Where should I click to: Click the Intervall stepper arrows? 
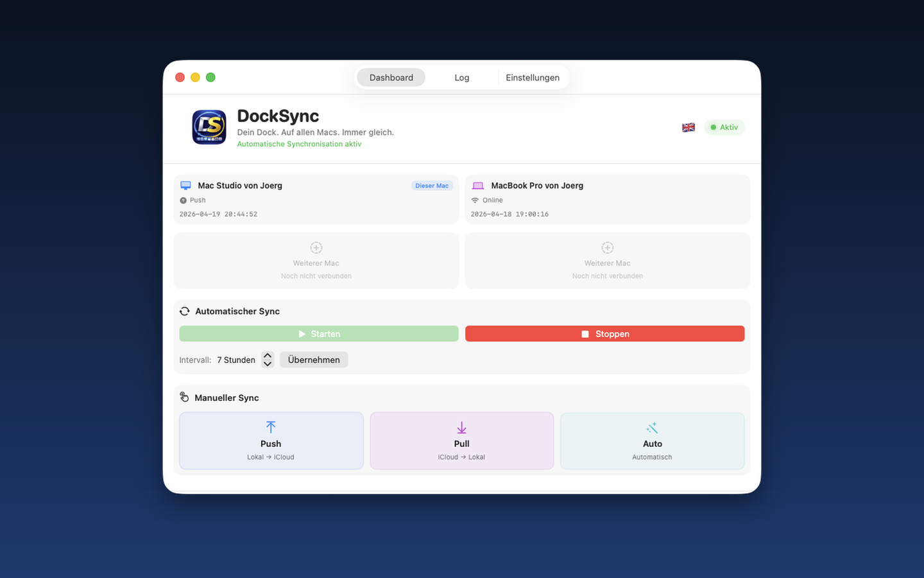point(268,360)
